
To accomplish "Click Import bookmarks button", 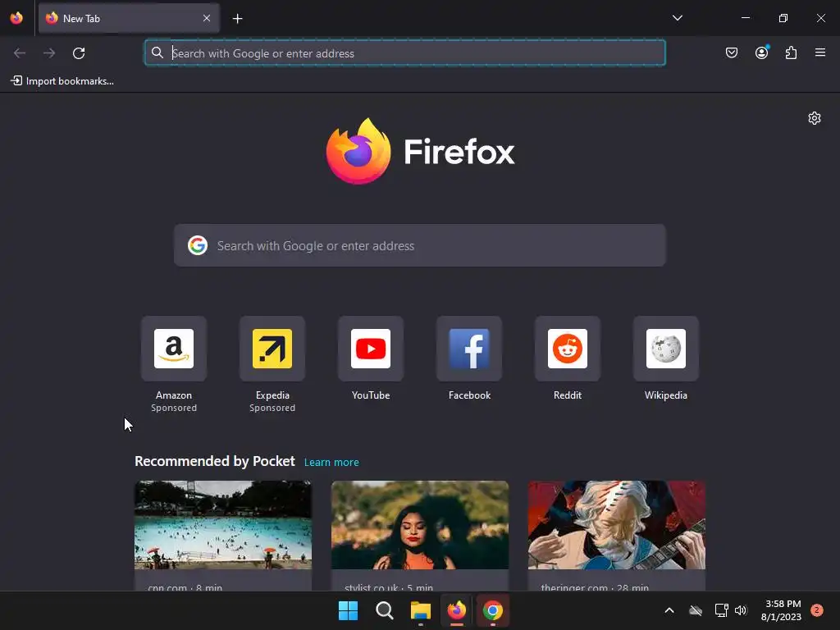I will [x=62, y=81].
